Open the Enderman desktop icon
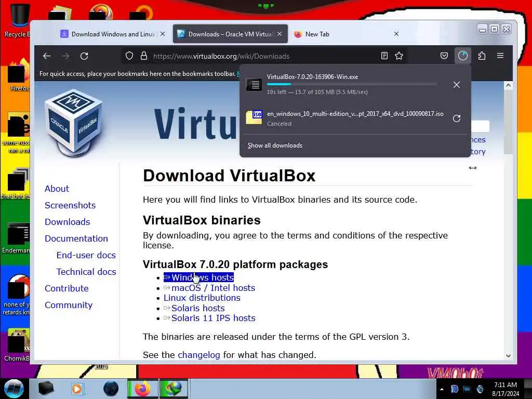The image size is (532, 399). coord(17,237)
